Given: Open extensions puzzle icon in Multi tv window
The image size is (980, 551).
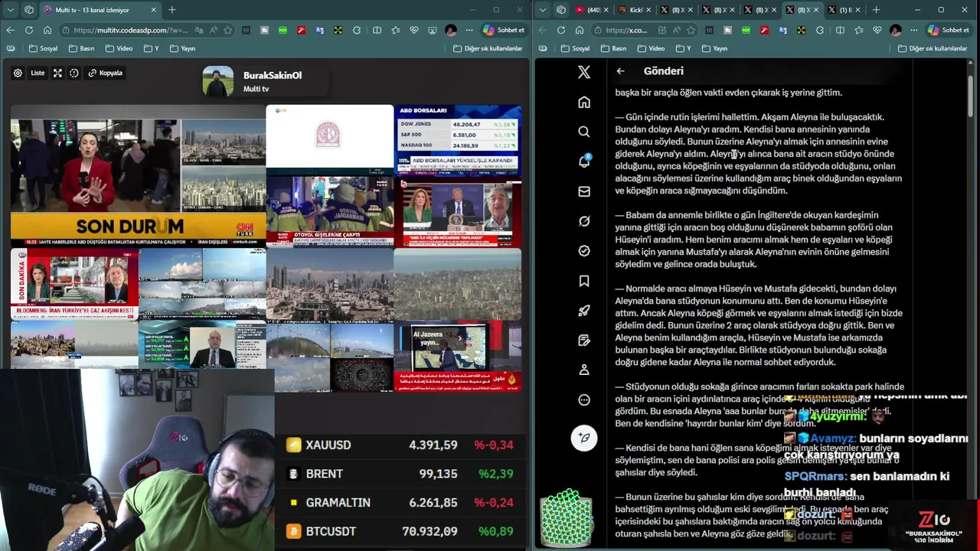Looking at the screenshot, I should (x=357, y=30).
